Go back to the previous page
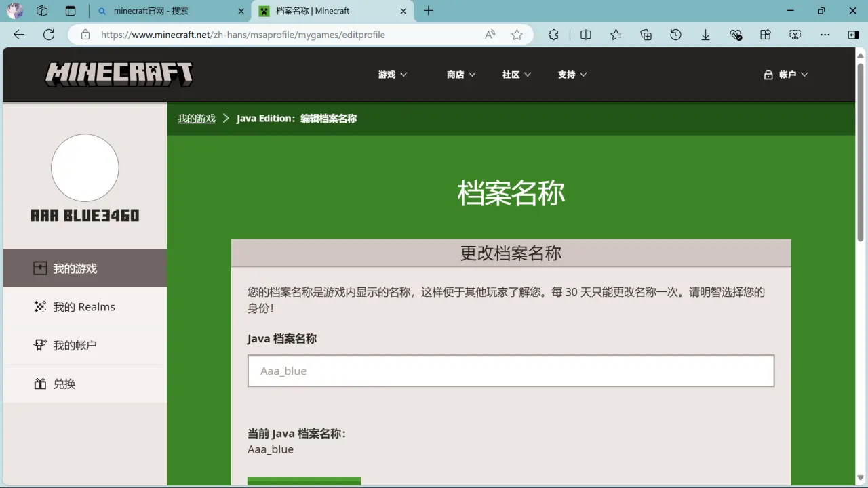868x488 pixels. point(19,35)
